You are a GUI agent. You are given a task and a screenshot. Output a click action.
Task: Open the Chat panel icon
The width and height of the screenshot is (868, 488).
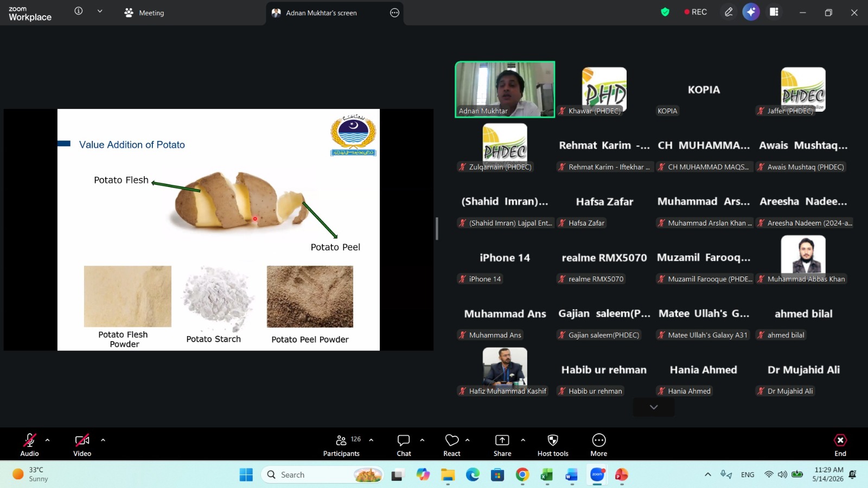404,440
